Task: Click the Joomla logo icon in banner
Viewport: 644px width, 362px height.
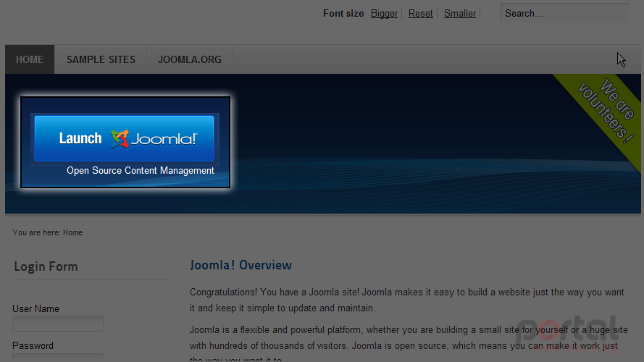Action: pos(120,139)
